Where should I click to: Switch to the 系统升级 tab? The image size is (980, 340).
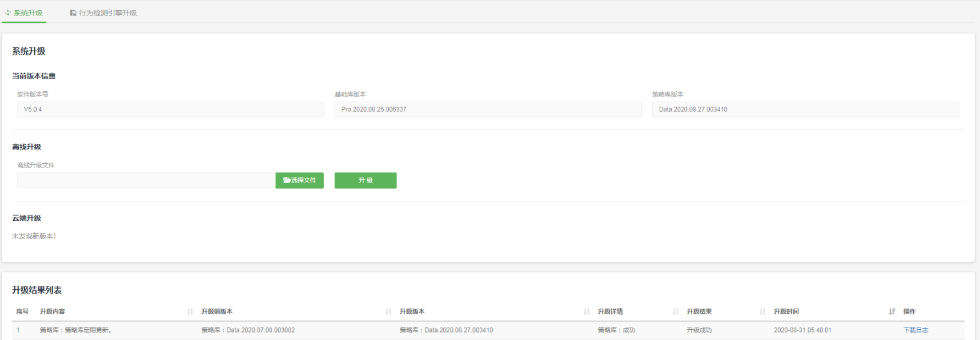[x=24, y=13]
